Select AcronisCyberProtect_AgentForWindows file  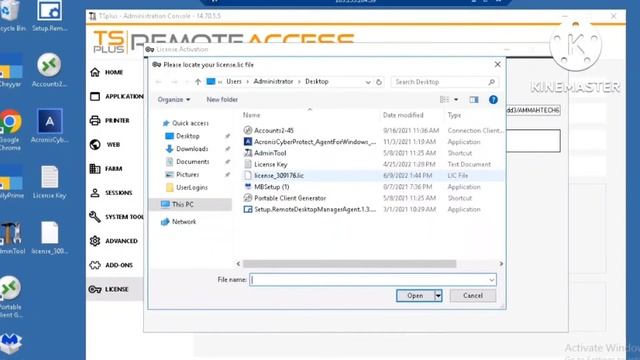point(315,142)
